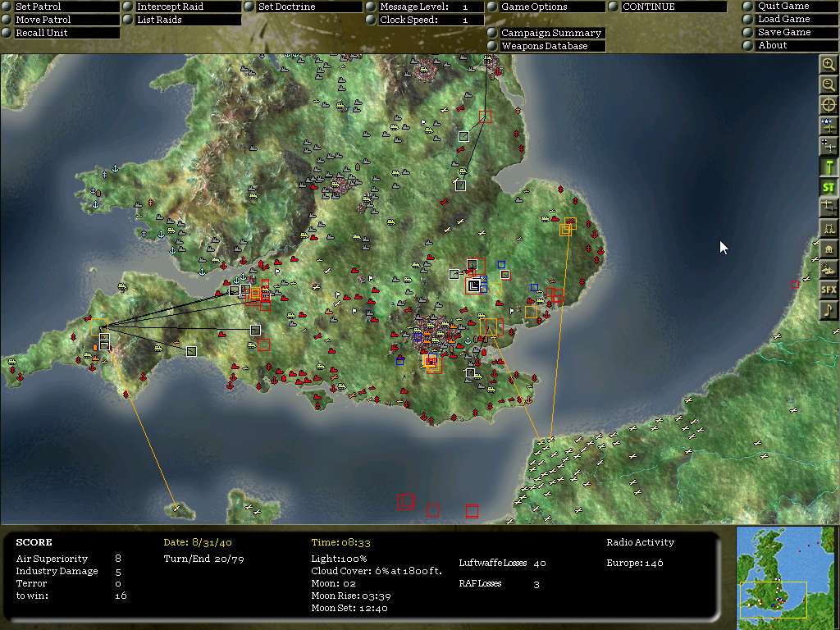Toggle music with the note icon
Screen dimensions: 840x630
[x=829, y=309]
